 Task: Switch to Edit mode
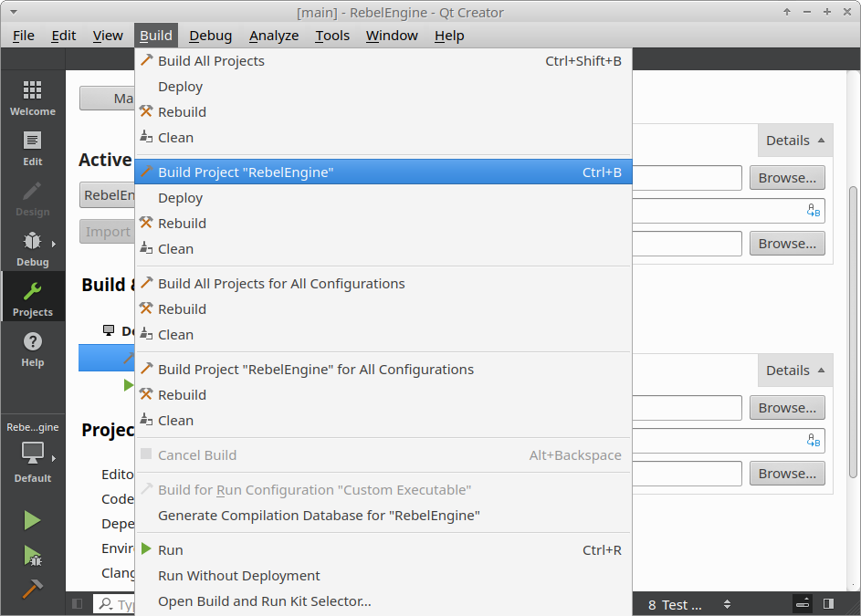point(32,148)
